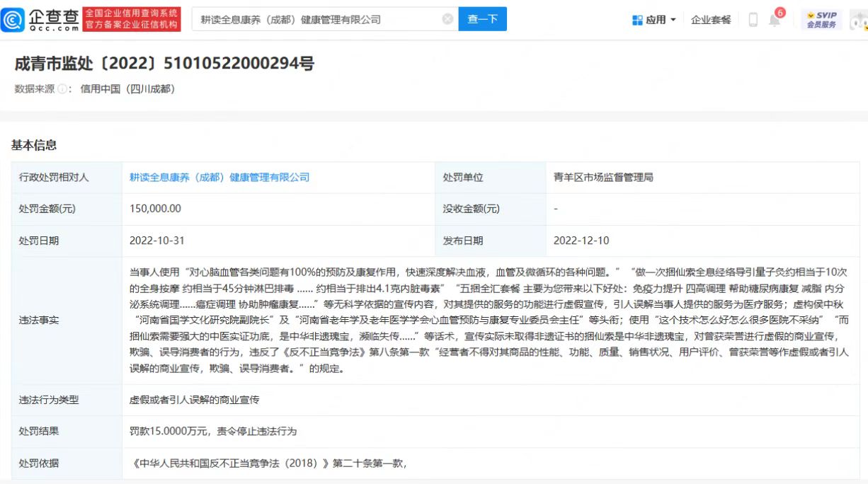
Task: Click the red official credit agency badge
Action: pyautogui.click(x=132, y=20)
